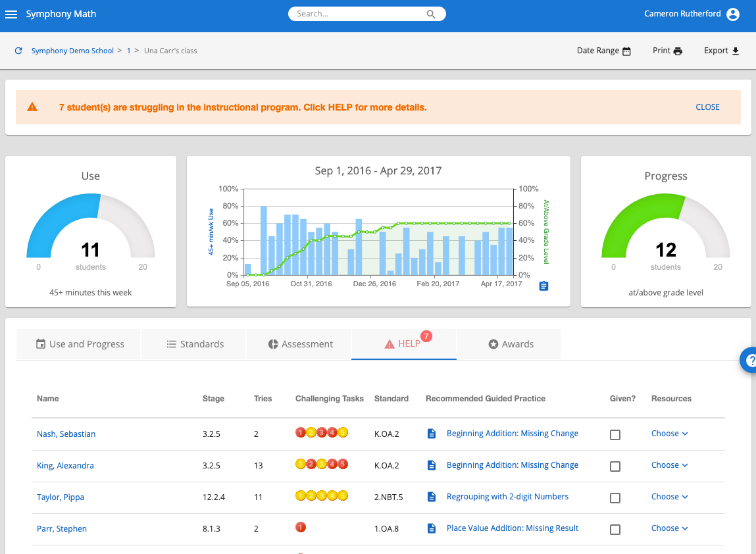
Task: Check the Given box for Taylor, Pippa
Action: tap(615, 498)
